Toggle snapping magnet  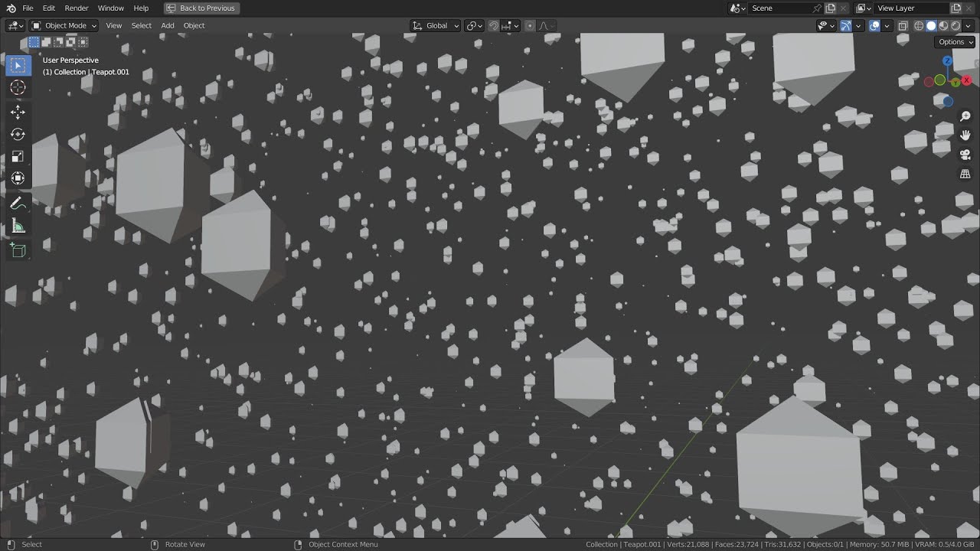[x=494, y=25]
